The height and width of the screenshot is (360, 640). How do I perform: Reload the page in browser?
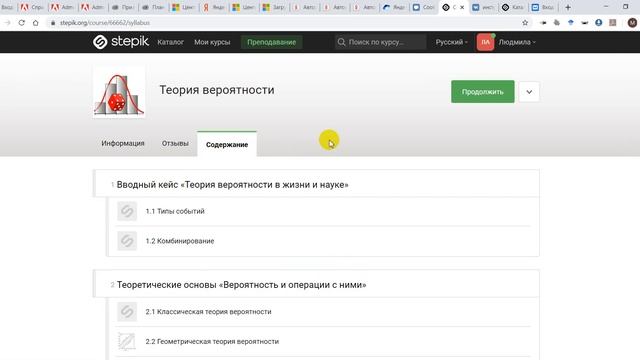[x=22, y=23]
